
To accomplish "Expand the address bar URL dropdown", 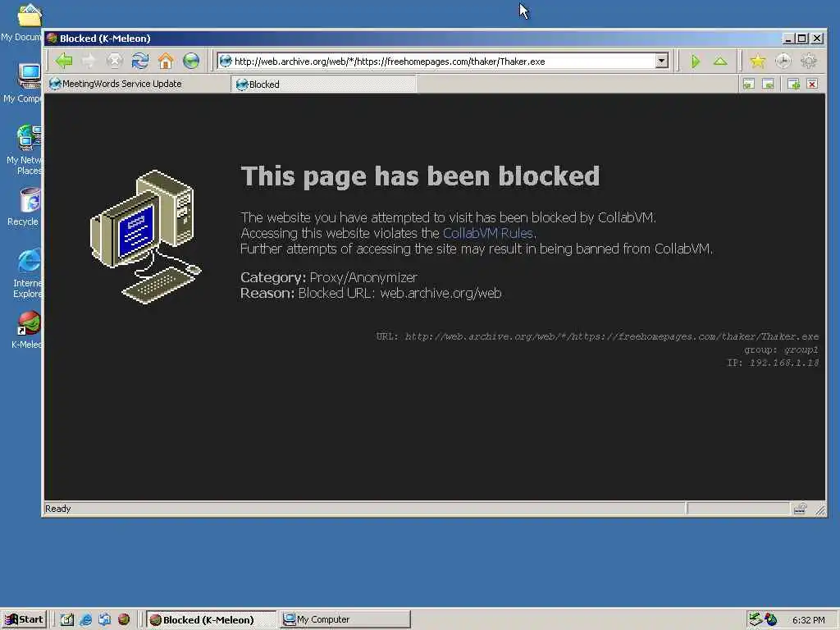I will coord(662,61).
